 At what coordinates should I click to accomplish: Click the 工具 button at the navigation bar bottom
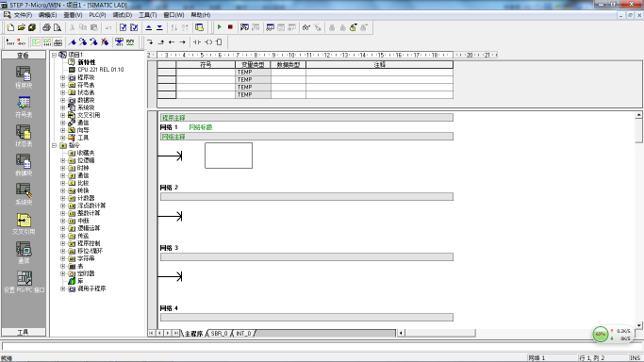pos(24,332)
